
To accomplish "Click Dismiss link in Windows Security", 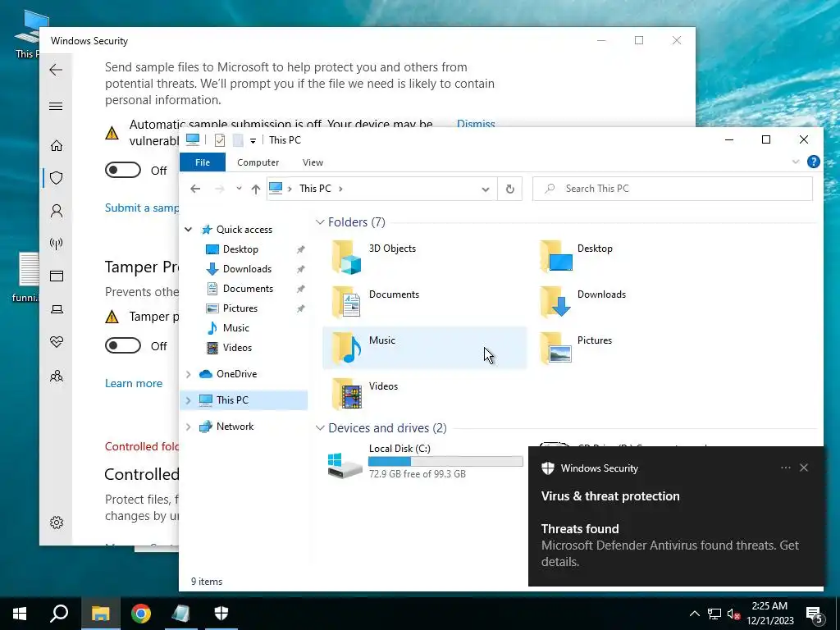I will tap(476, 124).
